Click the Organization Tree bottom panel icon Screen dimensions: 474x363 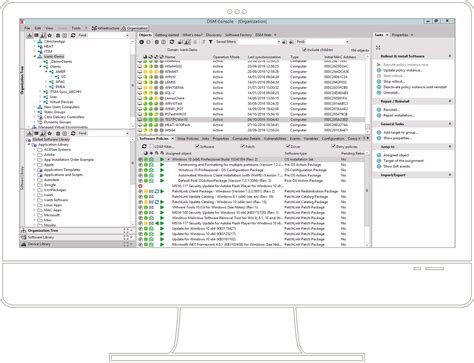coord(24,231)
